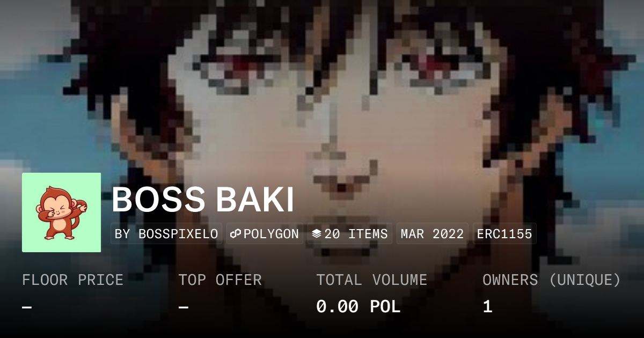
Task: Click the unique owners count 1
Action: [x=487, y=307]
